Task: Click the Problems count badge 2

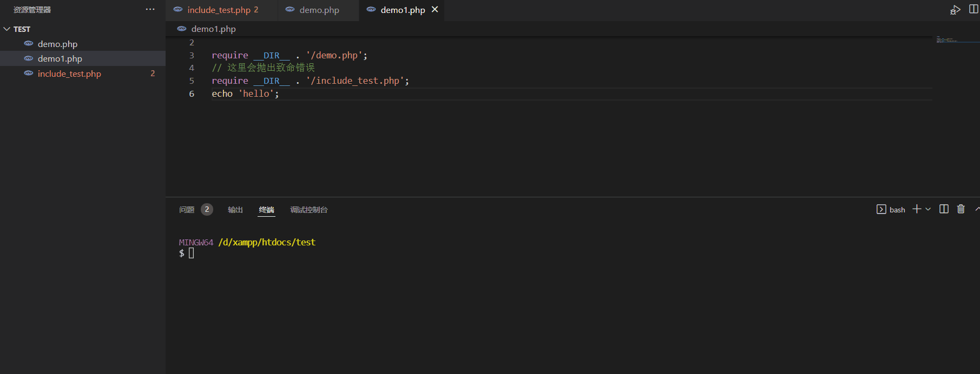Action: point(207,210)
